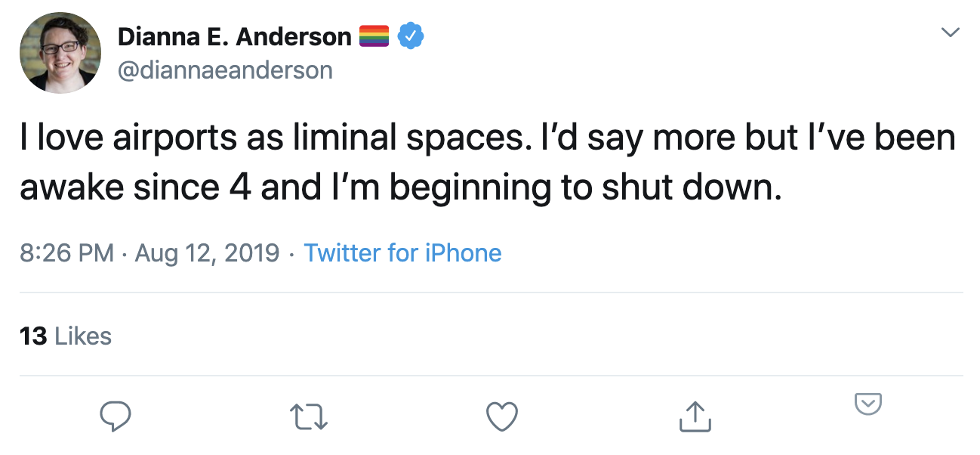Select the Aug 12, 2019 date
This screenshot has height=455, width=980.
point(207,252)
